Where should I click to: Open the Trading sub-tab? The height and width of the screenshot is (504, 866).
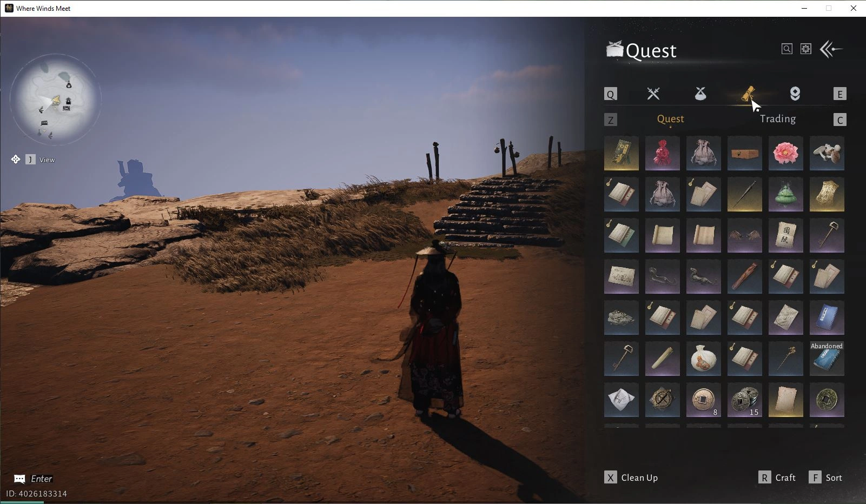point(777,119)
